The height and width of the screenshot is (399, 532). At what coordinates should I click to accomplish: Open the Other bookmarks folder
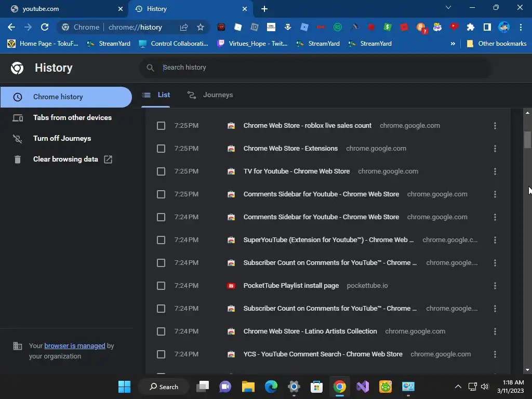point(497,44)
